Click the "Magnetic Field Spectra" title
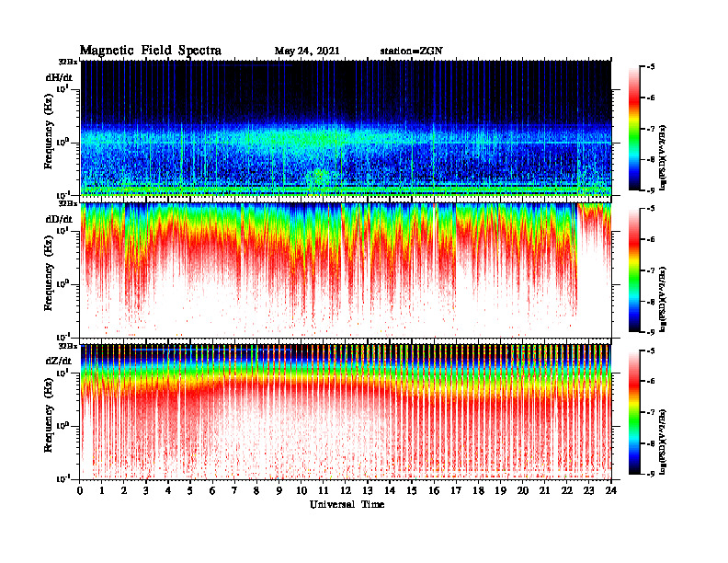Viewport: 728px width, 563px height. [x=151, y=51]
